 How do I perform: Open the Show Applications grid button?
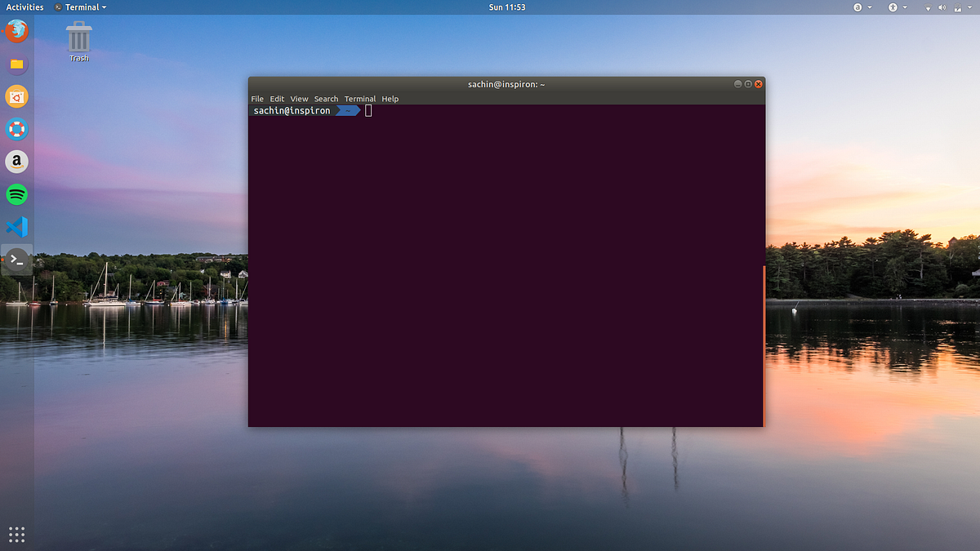click(x=16, y=534)
